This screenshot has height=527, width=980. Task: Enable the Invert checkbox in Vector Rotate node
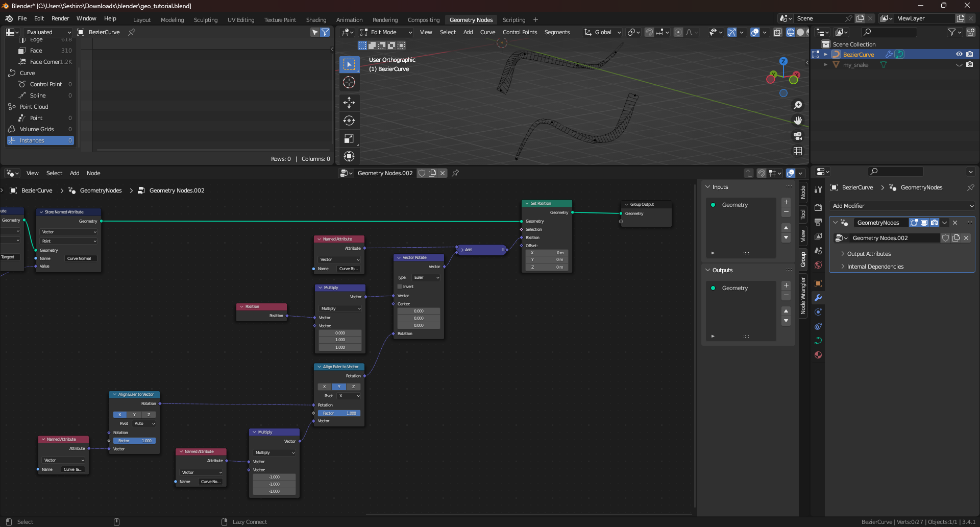400,286
